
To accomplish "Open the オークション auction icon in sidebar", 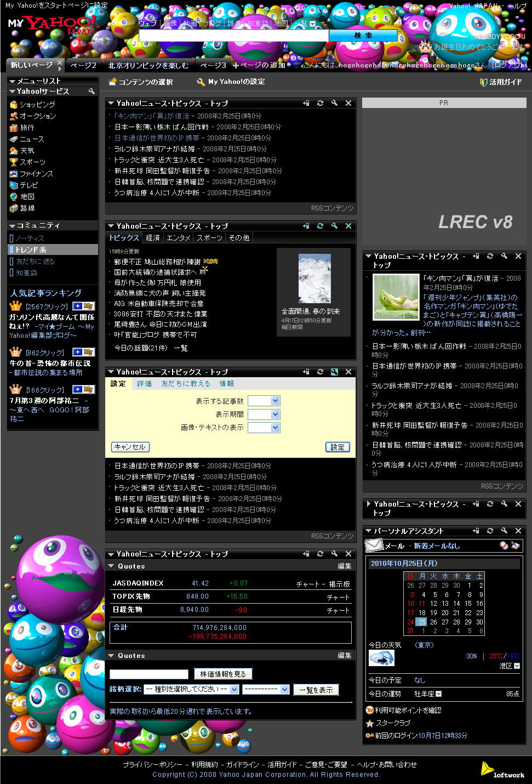I will click(14, 116).
